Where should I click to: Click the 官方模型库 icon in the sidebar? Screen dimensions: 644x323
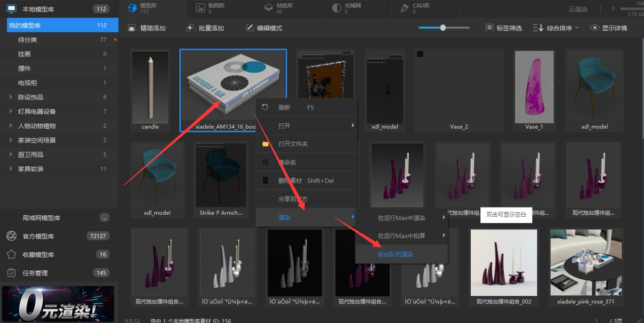(11, 236)
